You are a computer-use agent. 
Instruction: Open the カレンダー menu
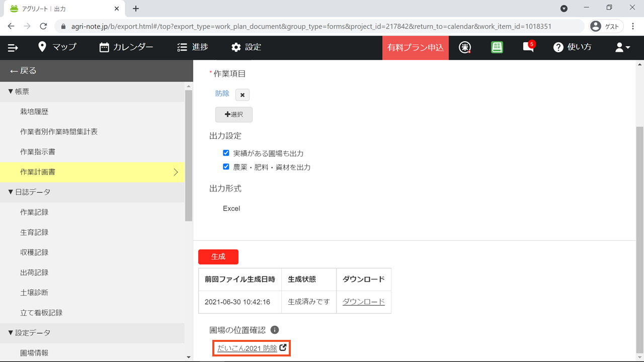pyautogui.click(x=126, y=47)
